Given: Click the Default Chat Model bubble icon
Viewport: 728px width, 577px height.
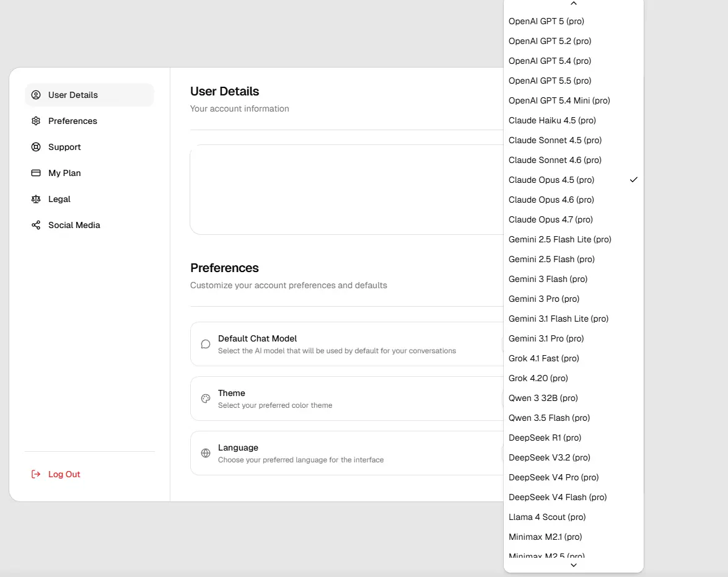Looking at the screenshot, I should 206,344.
